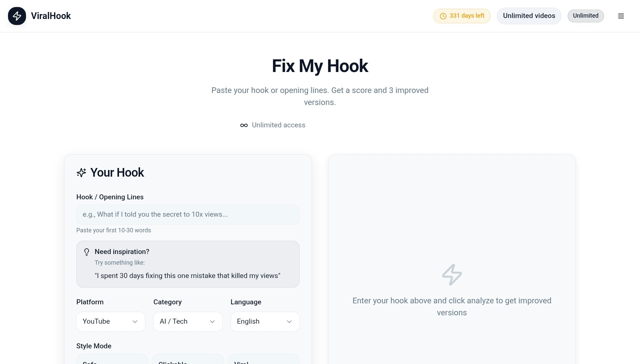
Task: Click the gray Unlimited badge
Action: 586,16
